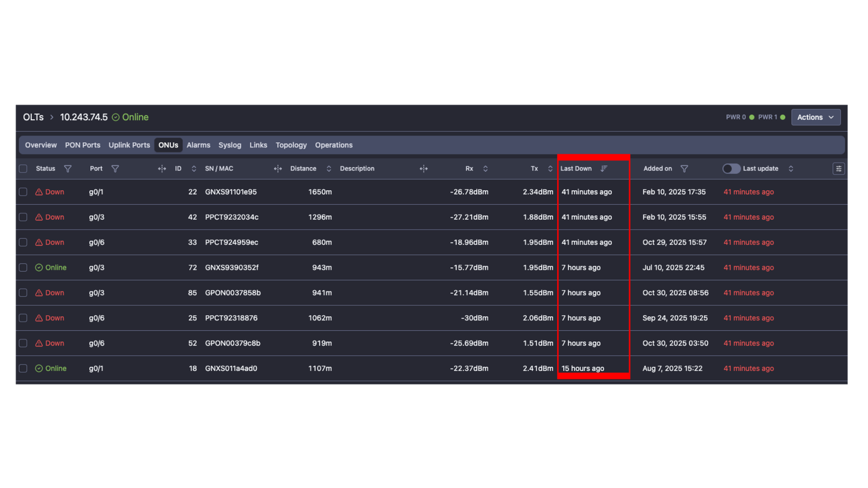The width and height of the screenshot is (868, 488).
Task: Click Down warning icon for GPON00379c8b
Action: [39, 343]
